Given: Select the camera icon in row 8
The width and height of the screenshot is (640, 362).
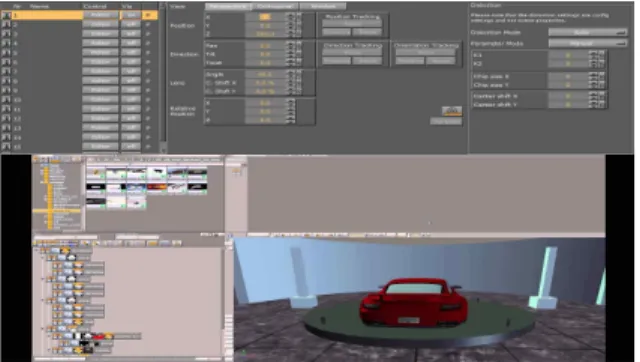Looking at the screenshot, I should coord(6,81).
